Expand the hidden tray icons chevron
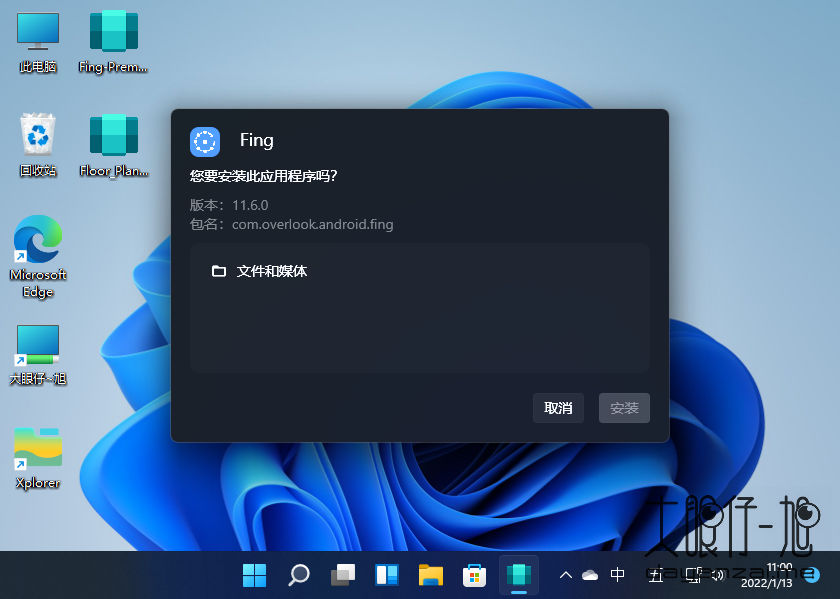This screenshot has height=599, width=840. tap(566, 575)
